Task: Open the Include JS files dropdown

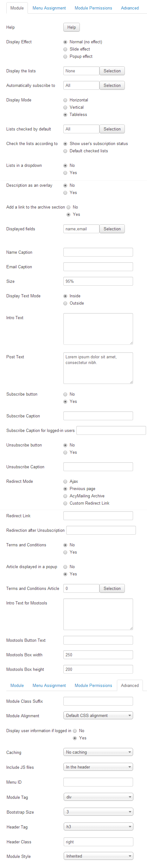Action: [x=98, y=767]
